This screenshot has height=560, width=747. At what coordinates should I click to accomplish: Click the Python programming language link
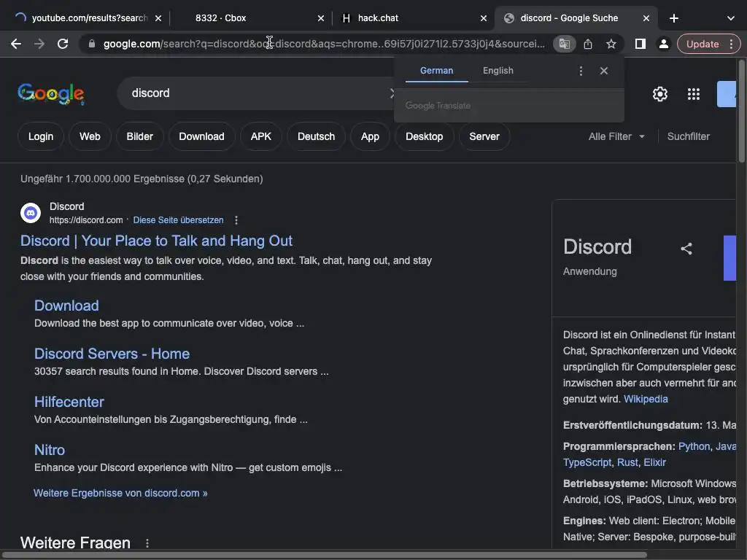point(694,446)
